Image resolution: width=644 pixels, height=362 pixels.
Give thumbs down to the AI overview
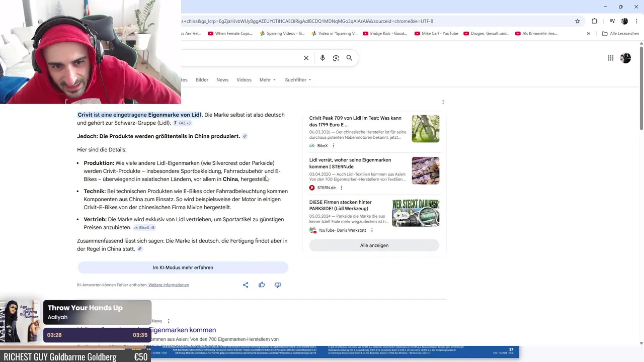(277, 285)
